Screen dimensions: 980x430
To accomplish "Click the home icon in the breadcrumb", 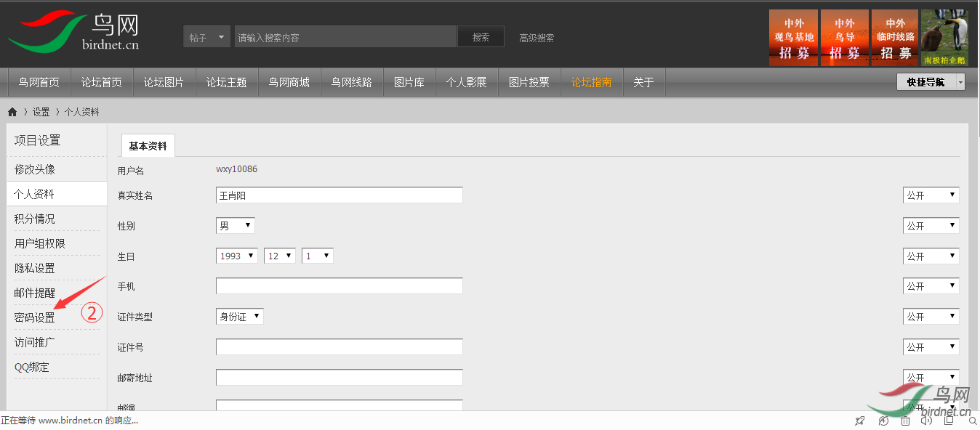I will point(12,112).
